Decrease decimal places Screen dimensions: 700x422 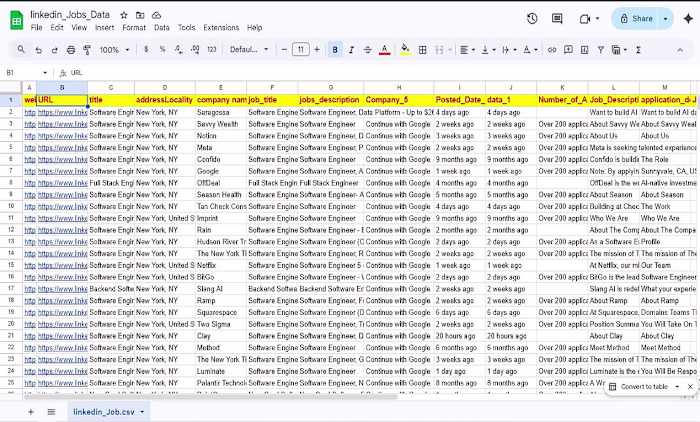click(x=179, y=50)
